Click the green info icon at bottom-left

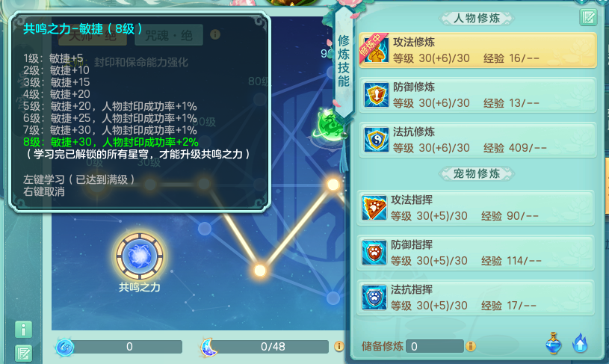pos(24,330)
